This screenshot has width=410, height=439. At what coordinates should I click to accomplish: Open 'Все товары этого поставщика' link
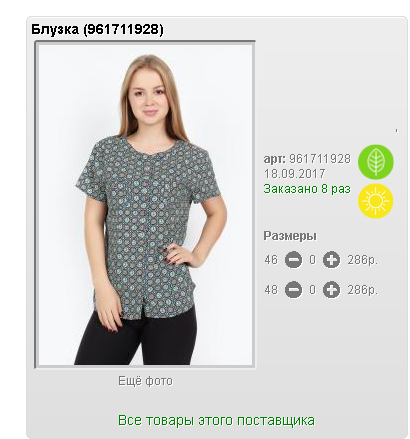tap(216, 420)
